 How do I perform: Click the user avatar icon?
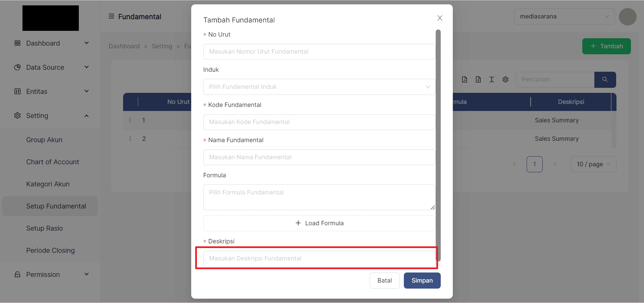pyautogui.click(x=628, y=17)
